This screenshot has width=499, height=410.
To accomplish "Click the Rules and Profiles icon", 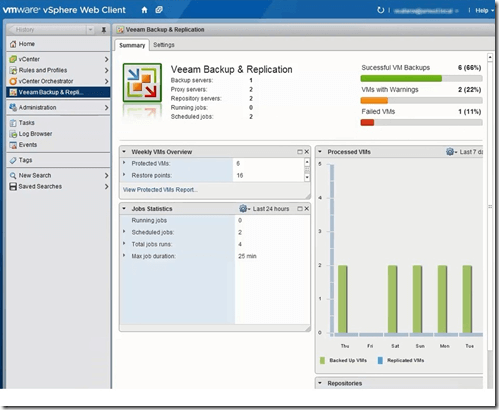I will (x=13, y=70).
